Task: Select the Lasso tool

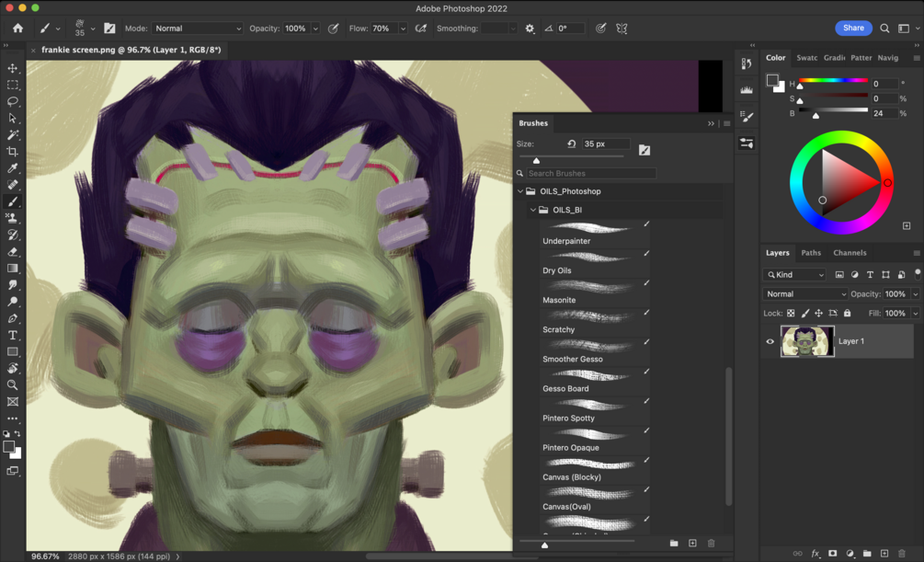Action: (12, 101)
